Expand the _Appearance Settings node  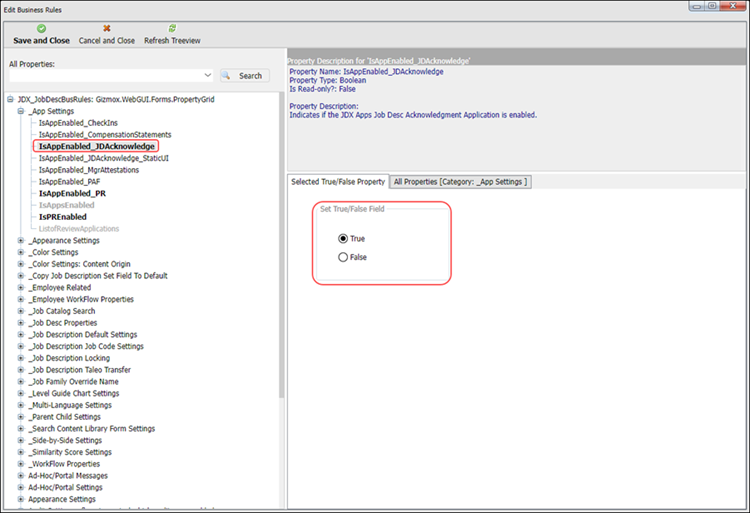point(21,240)
